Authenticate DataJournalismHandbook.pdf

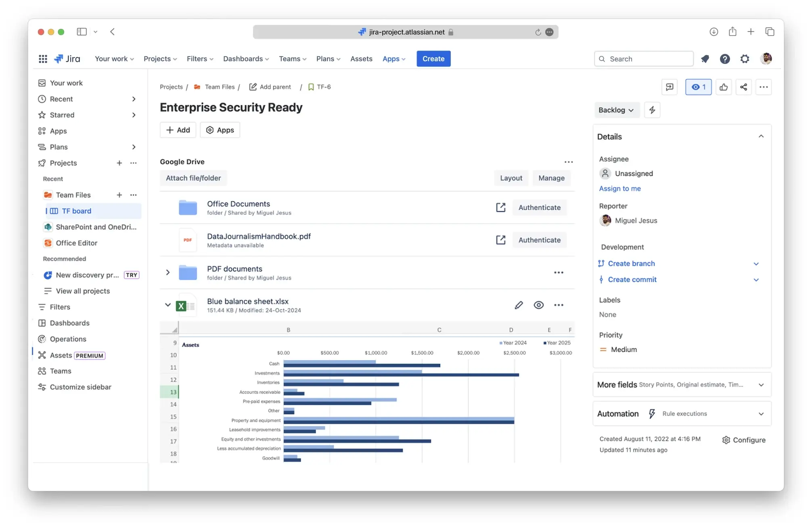[539, 240]
